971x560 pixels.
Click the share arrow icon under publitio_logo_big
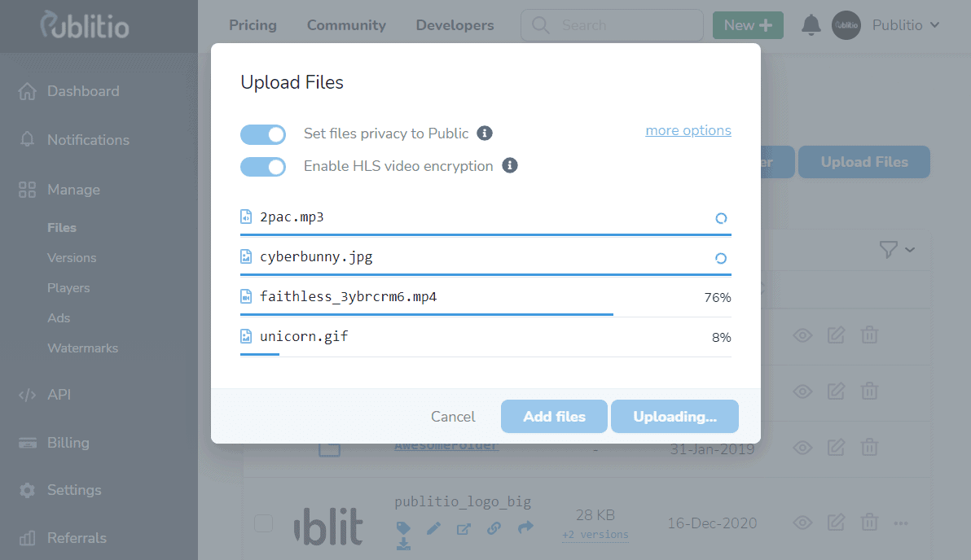(x=525, y=528)
